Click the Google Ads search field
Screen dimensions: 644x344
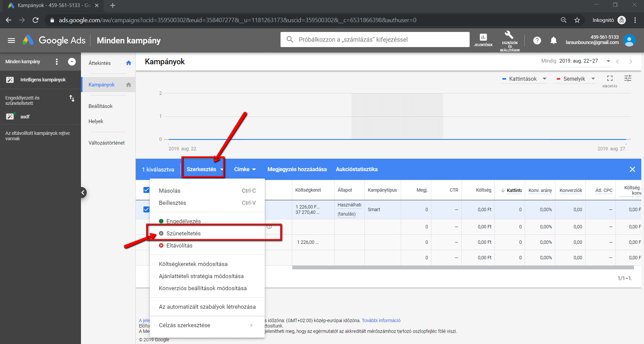375,40
